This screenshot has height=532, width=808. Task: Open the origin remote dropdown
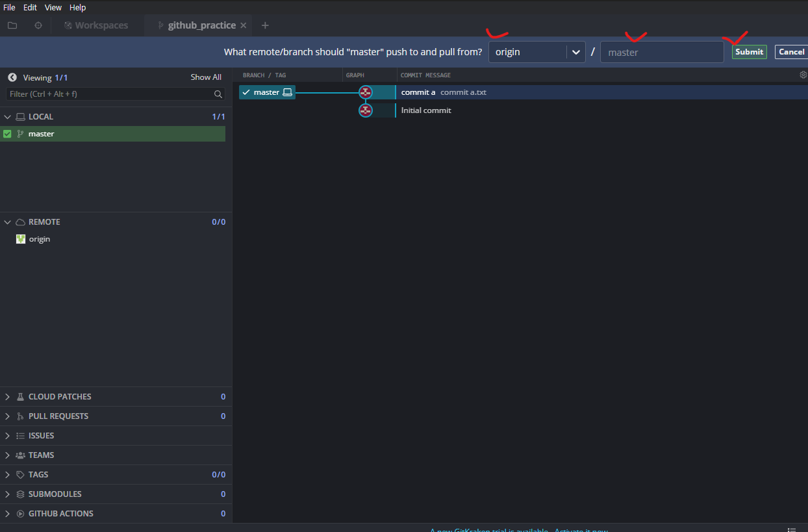click(x=537, y=52)
